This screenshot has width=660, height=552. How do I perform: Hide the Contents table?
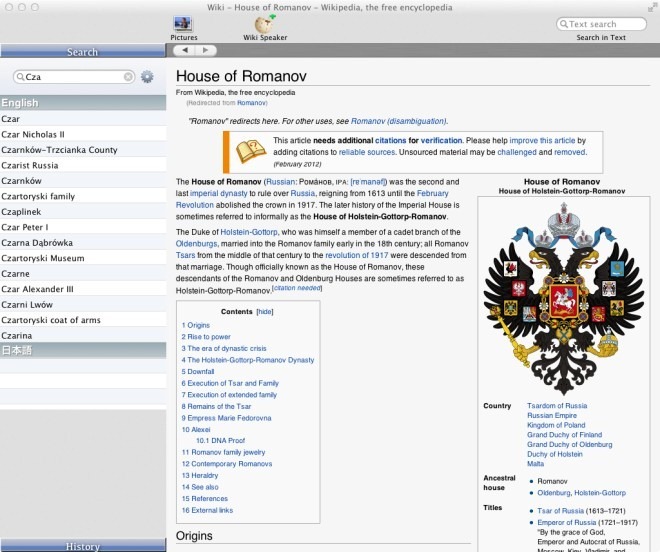pyautogui.click(x=265, y=312)
